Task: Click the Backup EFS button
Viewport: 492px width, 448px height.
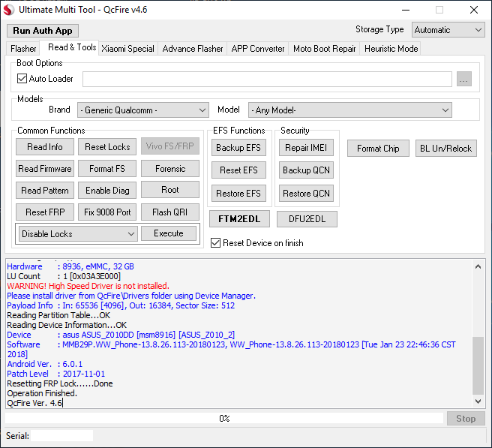Action: tap(238, 148)
